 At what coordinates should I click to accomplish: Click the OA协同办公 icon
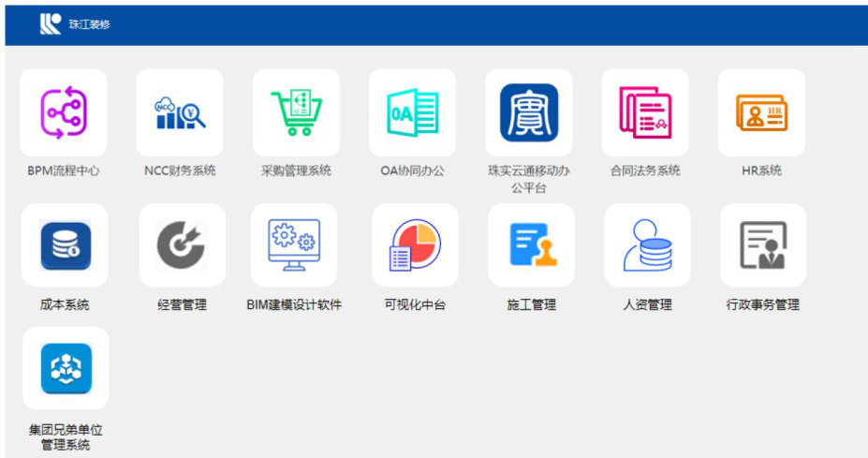pyautogui.click(x=412, y=112)
